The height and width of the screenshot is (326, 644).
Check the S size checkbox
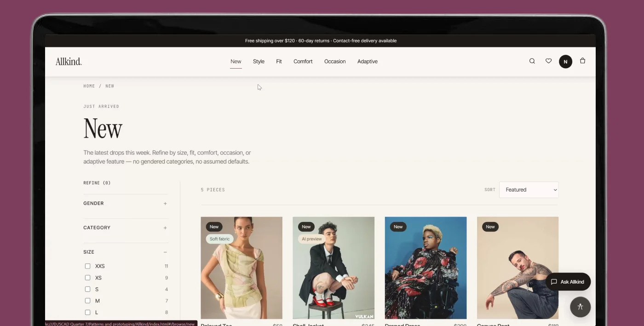coord(87,289)
